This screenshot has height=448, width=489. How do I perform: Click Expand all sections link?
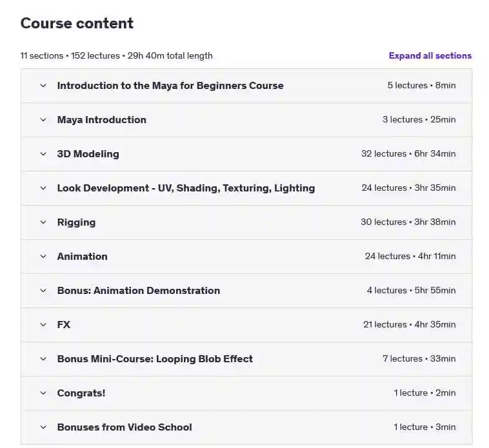click(x=430, y=56)
